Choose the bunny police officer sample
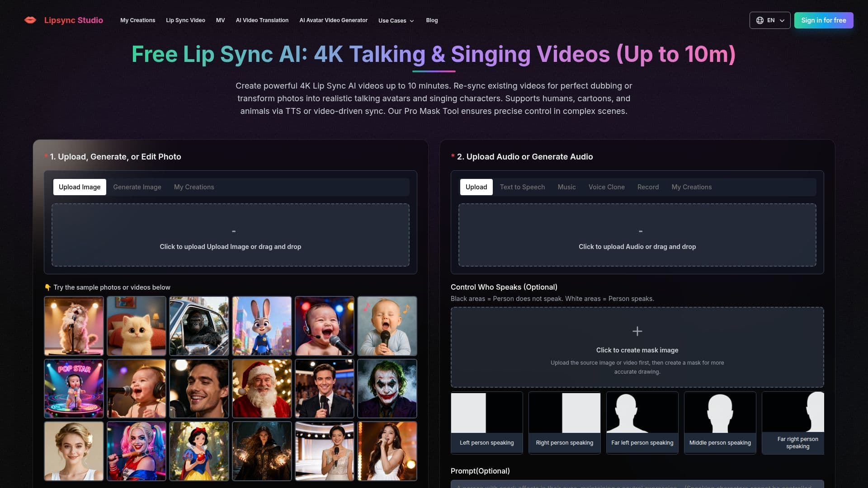 pos(262,326)
